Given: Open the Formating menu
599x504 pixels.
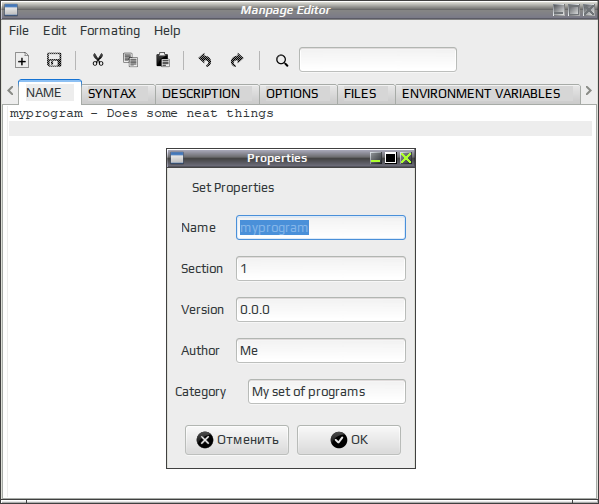Looking at the screenshot, I should [x=110, y=31].
